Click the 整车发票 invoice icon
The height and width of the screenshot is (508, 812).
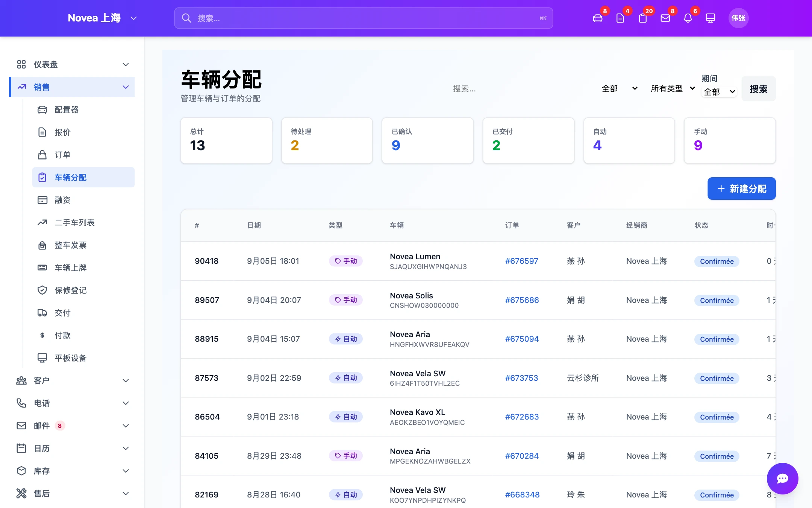[x=42, y=245]
